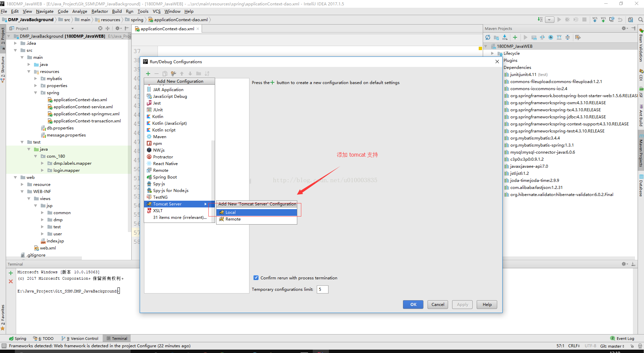Image resolution: width=644 pixels, height=353 pixels.
Task: Toggle Offline Mode icon in Maven panel
Action: tap(542, 37)
